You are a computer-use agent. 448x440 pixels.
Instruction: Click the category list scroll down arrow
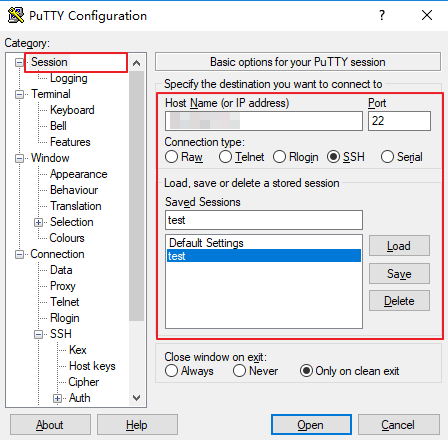[x=136, y=398]
